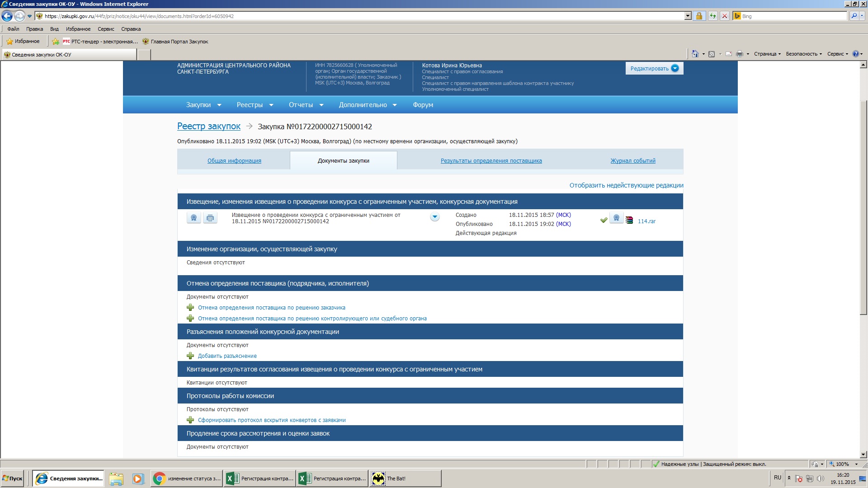Click the IE Print toolbar icon

pos(739,54)
